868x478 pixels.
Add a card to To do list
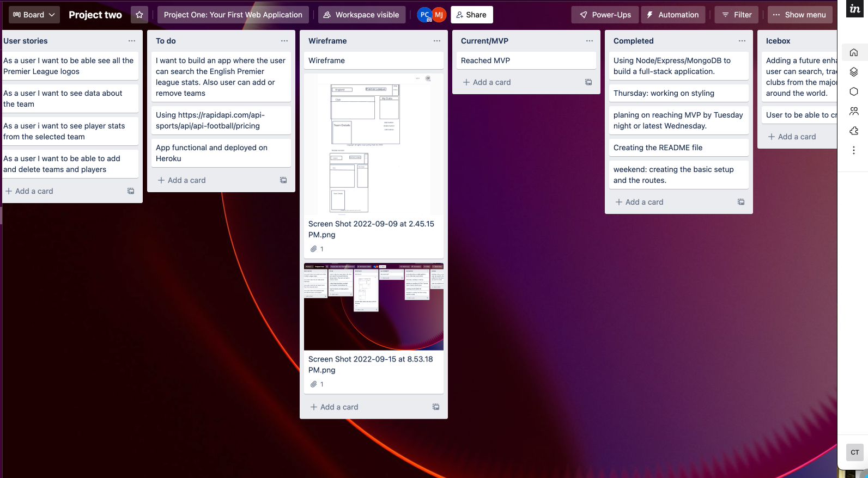point(182,180)
